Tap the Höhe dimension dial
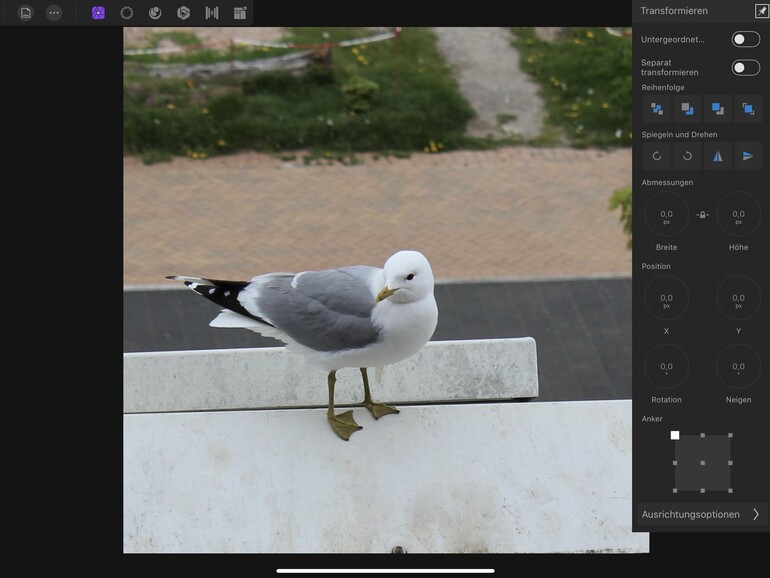 click(738, 214)
